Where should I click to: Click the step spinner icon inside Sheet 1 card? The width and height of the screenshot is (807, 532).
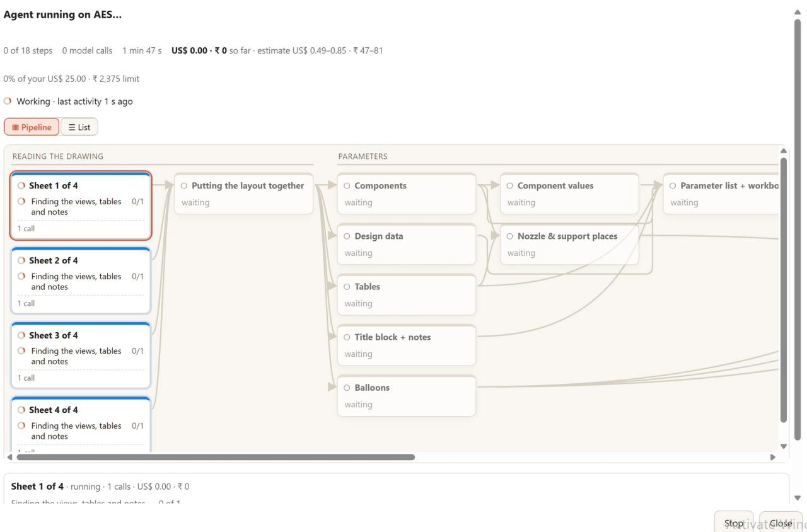point(21,201)
